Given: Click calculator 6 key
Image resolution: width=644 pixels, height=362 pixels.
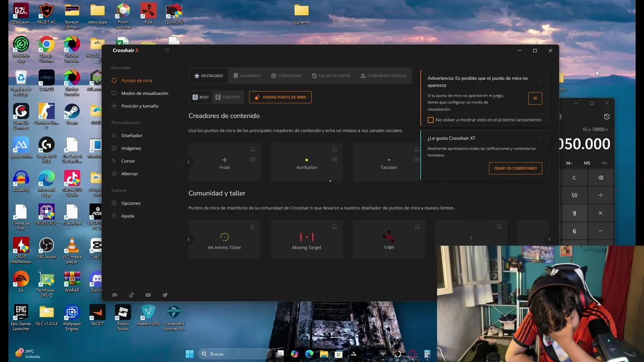Looking at the screenshot, I should [x=574, y=231].
